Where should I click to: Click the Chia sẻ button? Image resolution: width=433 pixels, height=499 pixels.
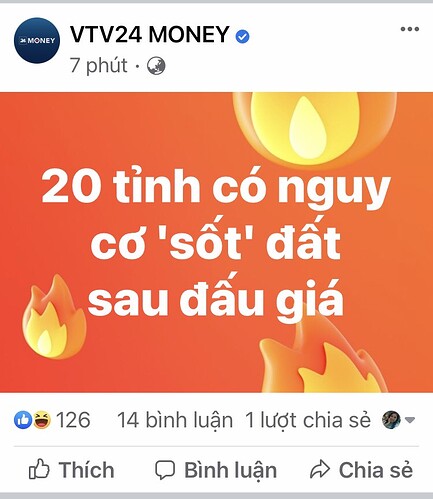coord(361,470)
